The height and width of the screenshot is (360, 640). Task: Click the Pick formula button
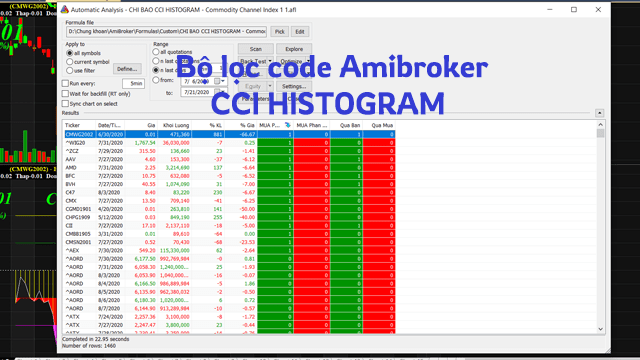pyautogui.click(x=280, y=31)
